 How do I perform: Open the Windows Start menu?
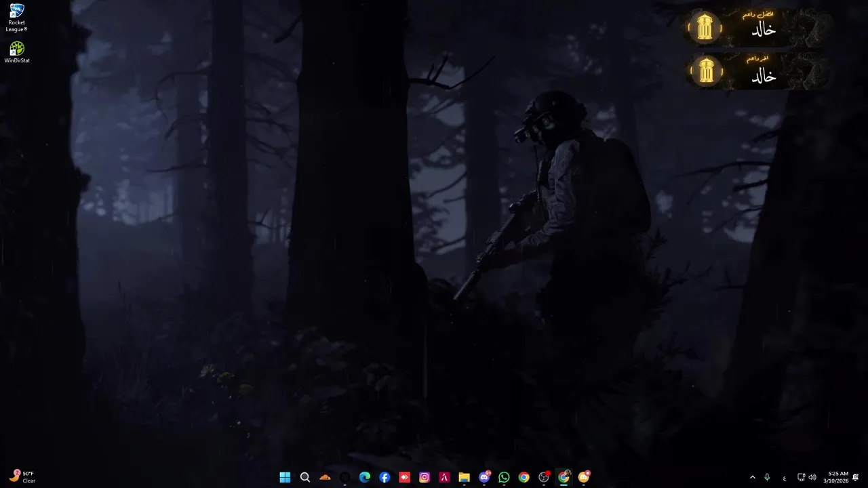(x=285, y=477)
